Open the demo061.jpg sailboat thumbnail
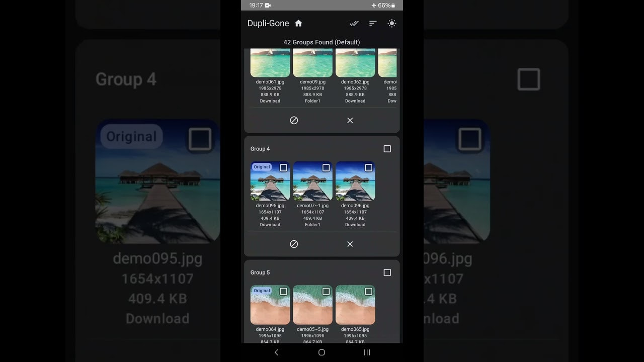The width and height of the screenshot is (644, 362). (x=270, y=63)
